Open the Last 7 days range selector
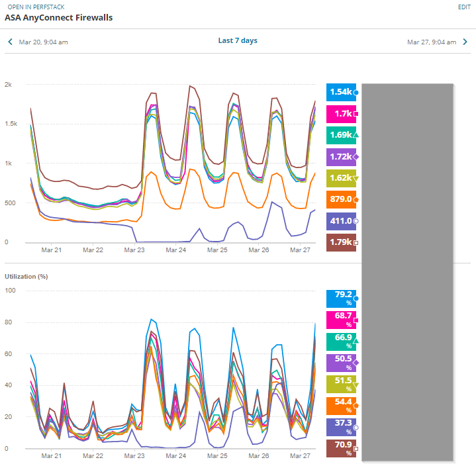The image size is (476, 468). pyautogui.click(x=238, y=40)
